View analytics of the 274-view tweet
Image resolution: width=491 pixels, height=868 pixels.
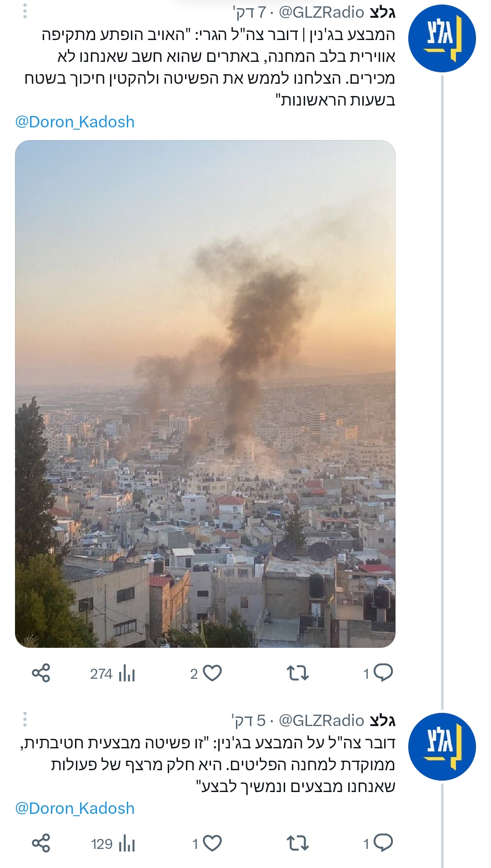click(113, 673)
